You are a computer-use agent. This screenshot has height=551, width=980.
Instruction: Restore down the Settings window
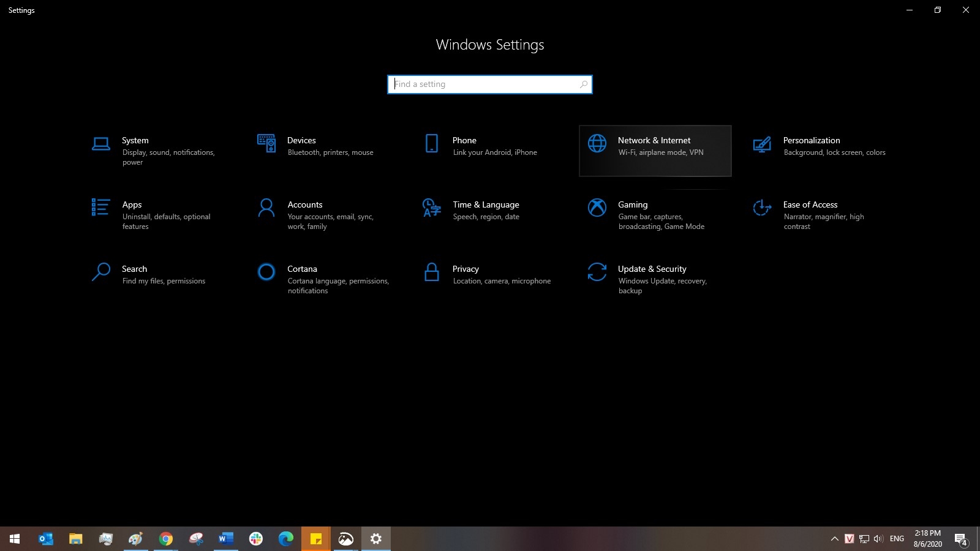(938, 10)
